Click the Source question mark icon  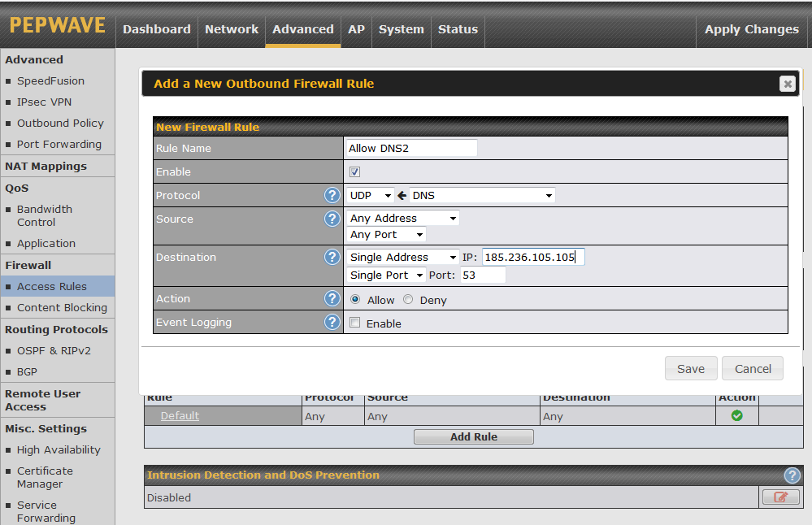coord(332,218)
